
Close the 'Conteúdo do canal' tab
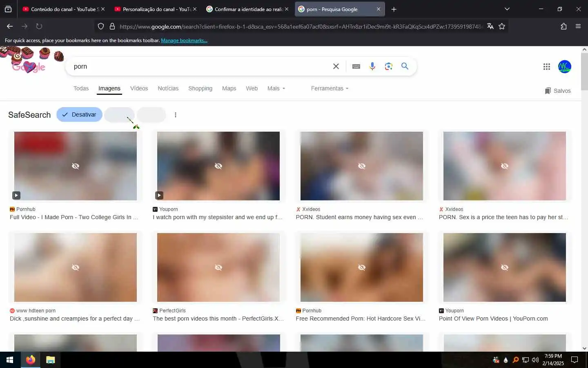tap(103, 9)
